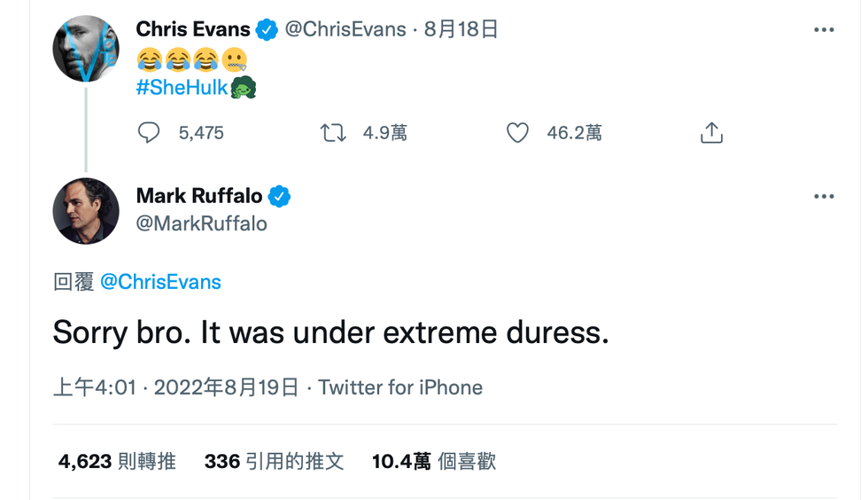Viewport: 868px width, 500px height.
Task: Click the reply icon on Chris Evans' tweet
Action: pos(149,133)
